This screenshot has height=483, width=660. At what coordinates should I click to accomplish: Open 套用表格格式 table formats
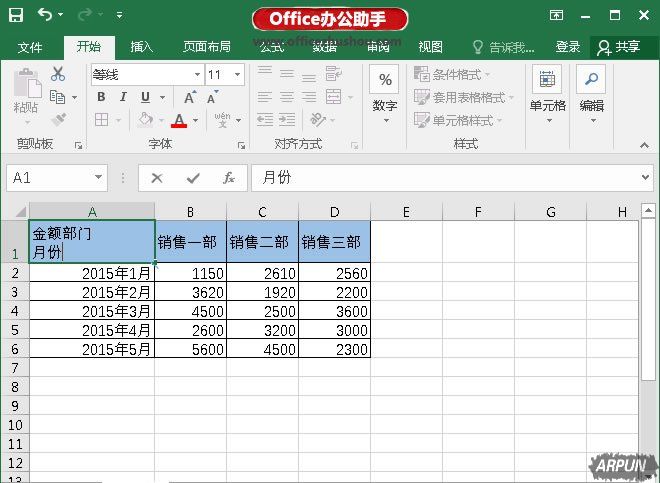coord(464,98)
